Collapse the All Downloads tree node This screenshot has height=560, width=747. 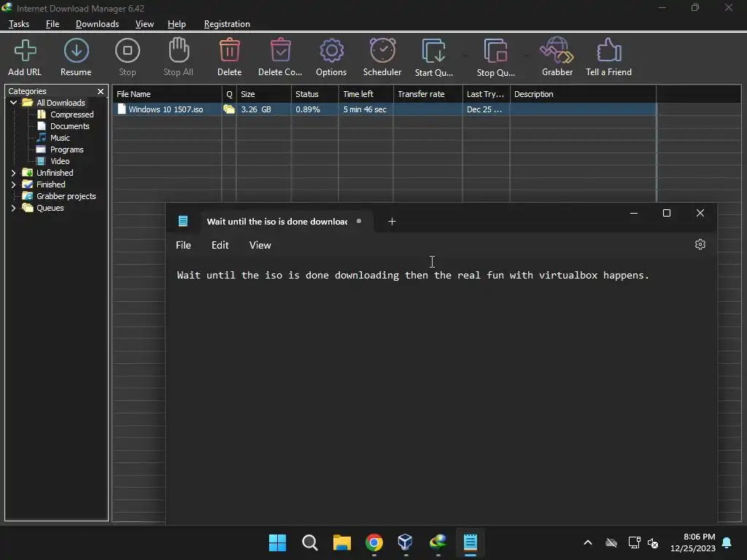(x=13, y=102)
